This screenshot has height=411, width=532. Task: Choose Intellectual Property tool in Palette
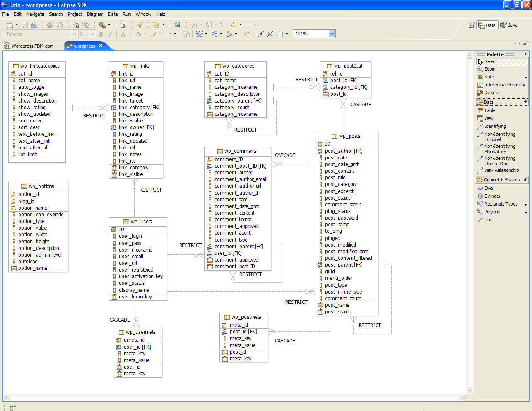(502, 85)
